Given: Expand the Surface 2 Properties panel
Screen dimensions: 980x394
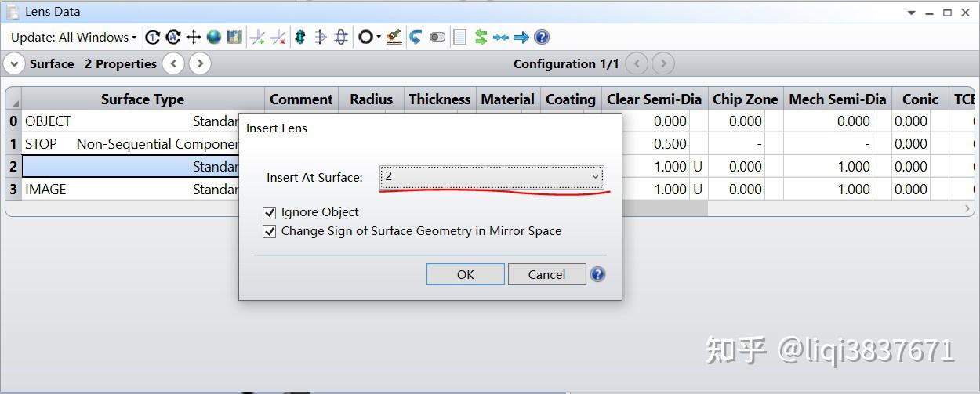Looking at the screenshot, I should [x=14, y=63].
